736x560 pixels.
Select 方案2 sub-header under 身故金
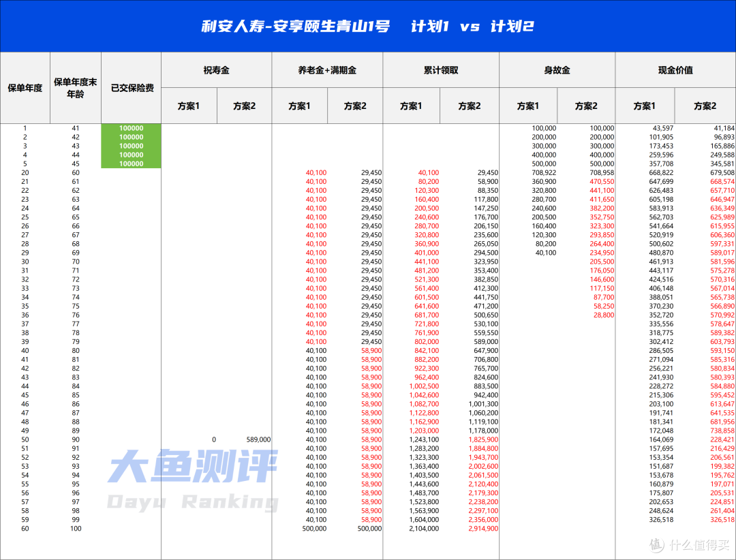point(586,106)
